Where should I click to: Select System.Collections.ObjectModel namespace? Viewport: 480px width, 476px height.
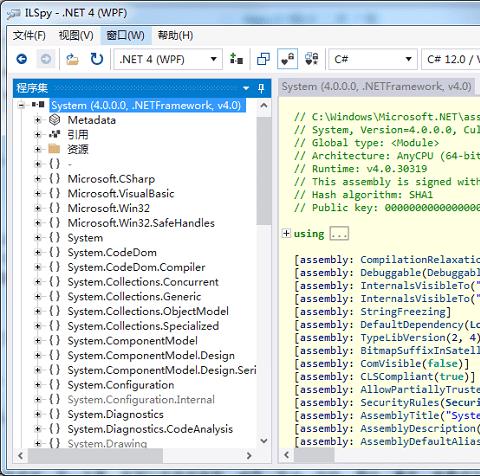click(148, 311)
